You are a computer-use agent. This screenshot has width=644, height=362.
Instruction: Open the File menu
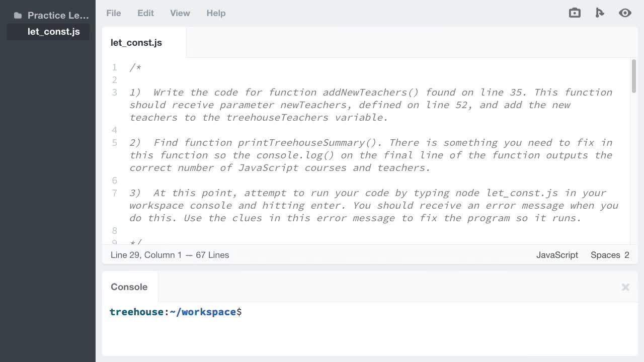[x=113, y=13]
